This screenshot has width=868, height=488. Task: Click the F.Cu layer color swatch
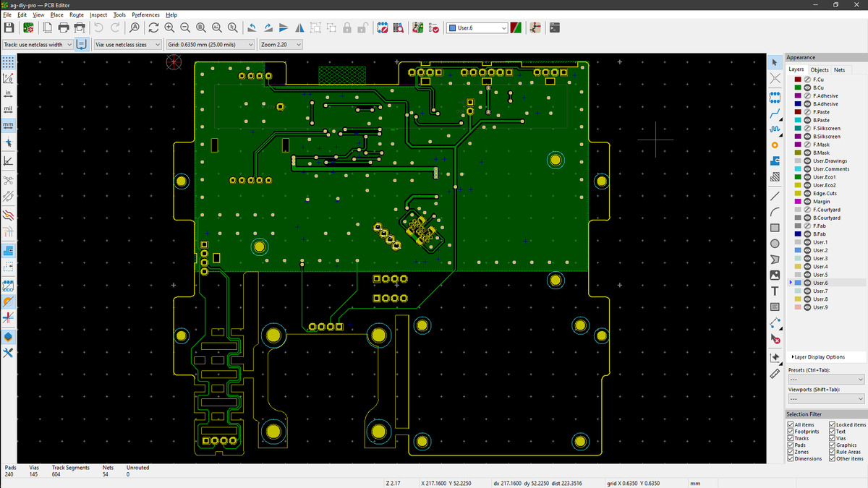click(x=798, y=80)
